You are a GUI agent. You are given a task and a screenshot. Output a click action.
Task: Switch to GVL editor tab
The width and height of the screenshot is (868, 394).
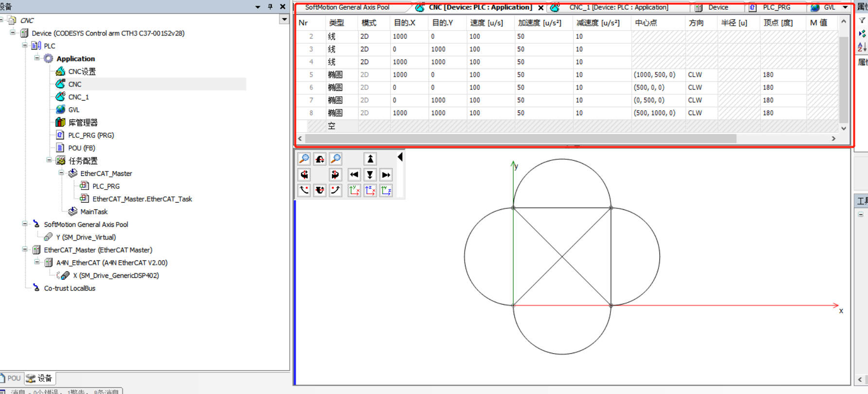[823, 7]
